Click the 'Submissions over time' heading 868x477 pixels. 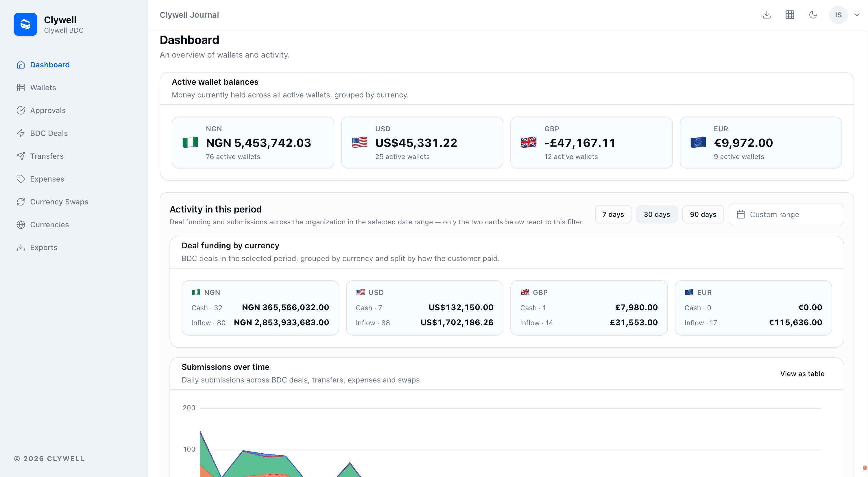pyautogui.click(x=226, y=367)
